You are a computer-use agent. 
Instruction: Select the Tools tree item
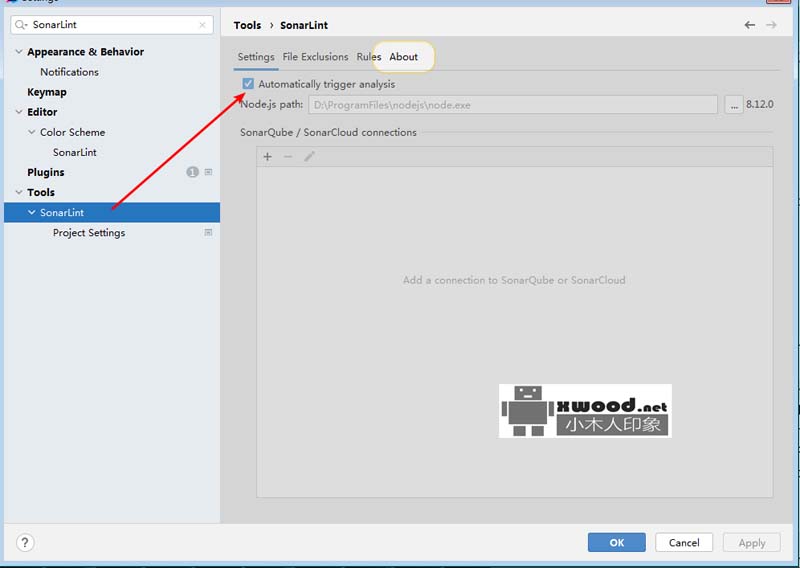pyautogui.click(x=41, y=192)
